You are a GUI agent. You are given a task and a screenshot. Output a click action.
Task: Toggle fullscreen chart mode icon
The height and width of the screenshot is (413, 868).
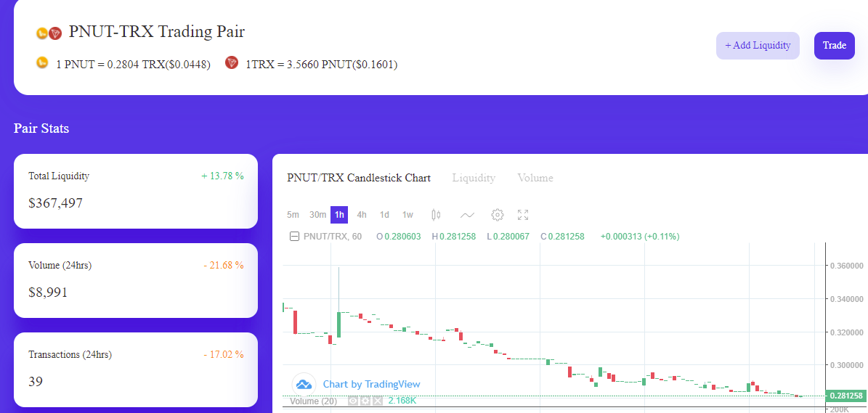(522, 215)
